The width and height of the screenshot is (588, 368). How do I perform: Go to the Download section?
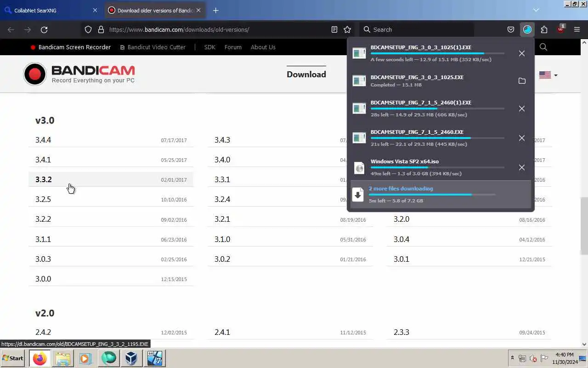pos(306,75)
